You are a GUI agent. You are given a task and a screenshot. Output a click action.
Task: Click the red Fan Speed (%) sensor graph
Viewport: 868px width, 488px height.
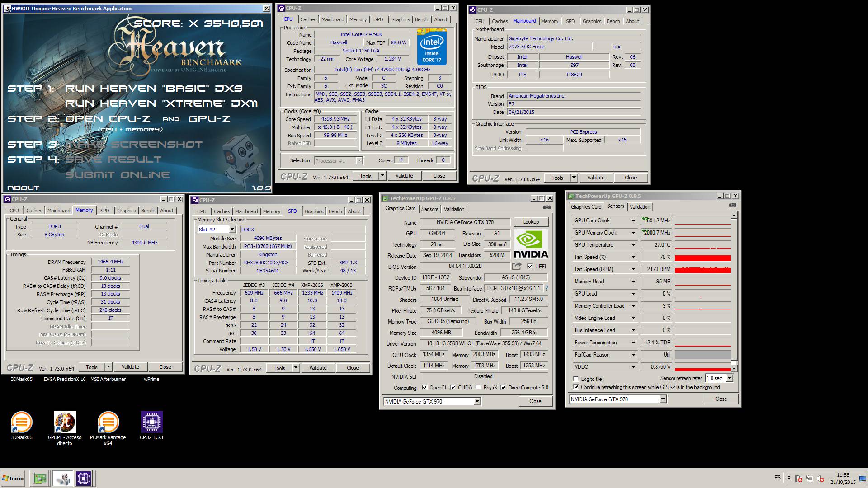703,257
